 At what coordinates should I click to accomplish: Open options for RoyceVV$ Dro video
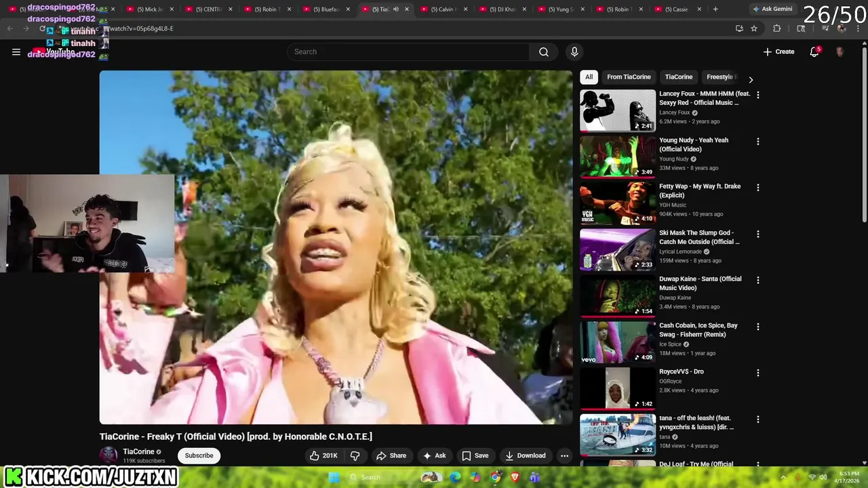(758, 373)
